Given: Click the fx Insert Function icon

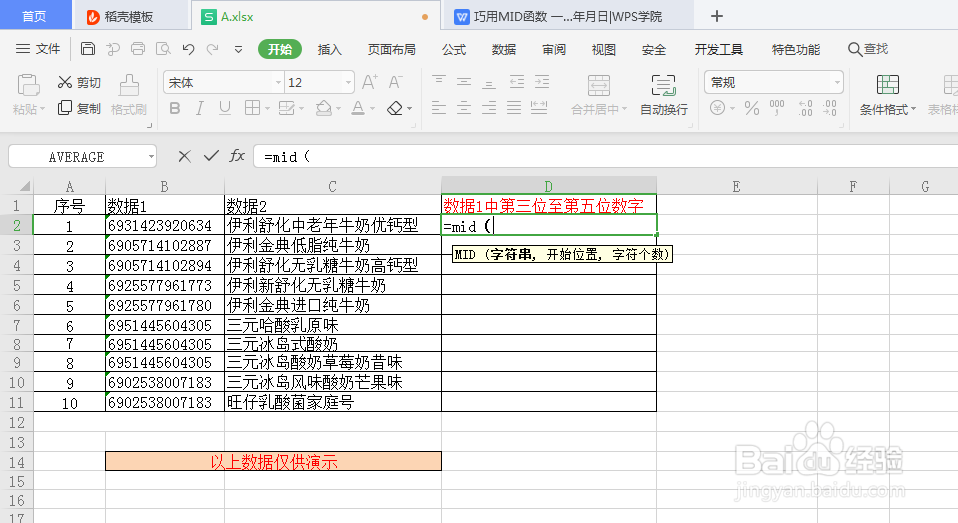Looking at the screenshot, I should [x=236, y=156].
